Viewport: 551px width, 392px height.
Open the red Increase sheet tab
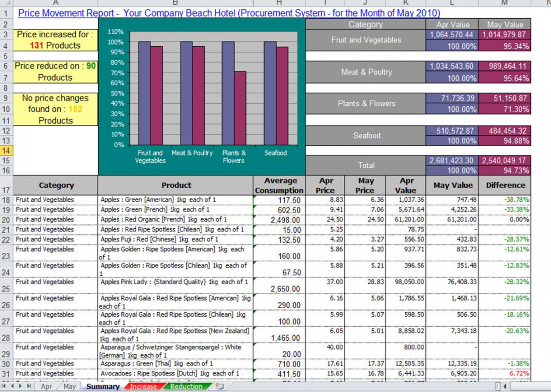tap(143, 386)
